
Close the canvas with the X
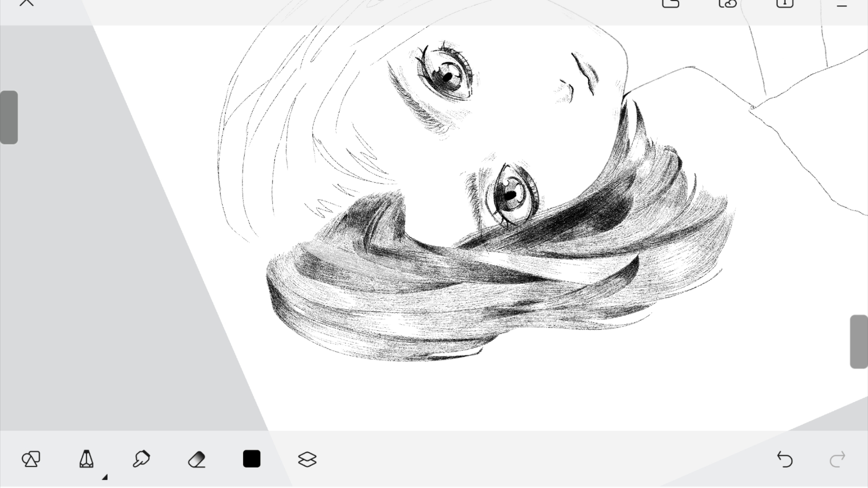27,3
